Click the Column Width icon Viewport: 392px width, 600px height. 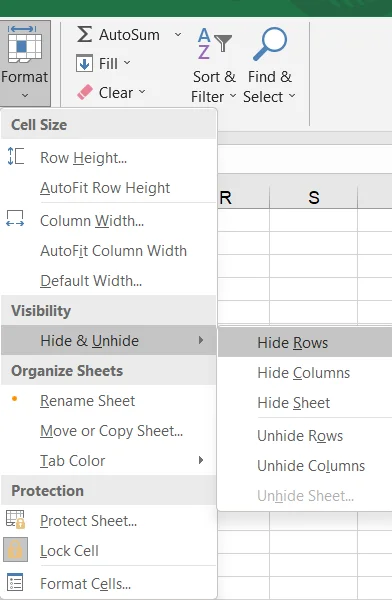[x=15, y=218]
